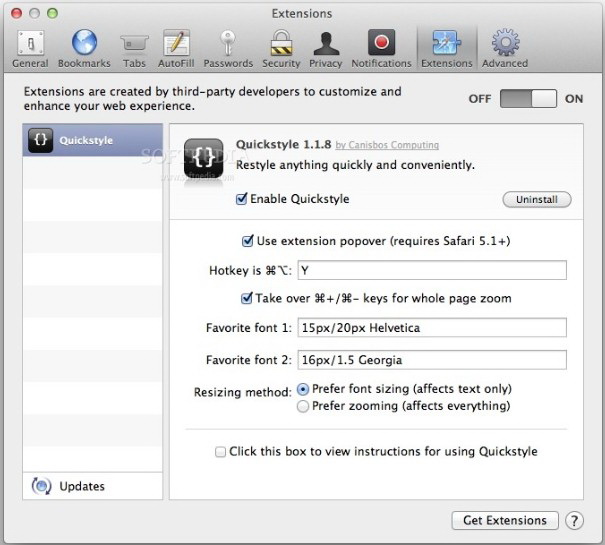The width and height of the screenshot is (605, 545).
Task: Toggle Use extension popover checkbox
Action: pos(247,241)
